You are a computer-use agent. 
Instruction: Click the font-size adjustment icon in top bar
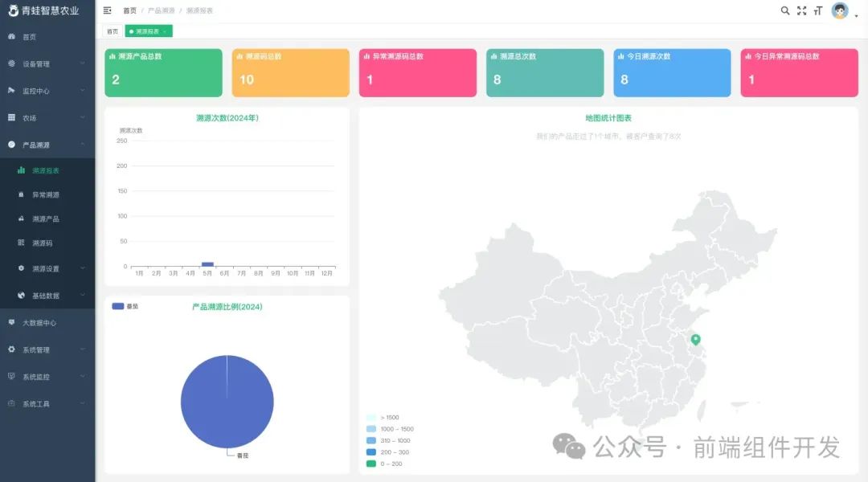(x=817, y=10)
